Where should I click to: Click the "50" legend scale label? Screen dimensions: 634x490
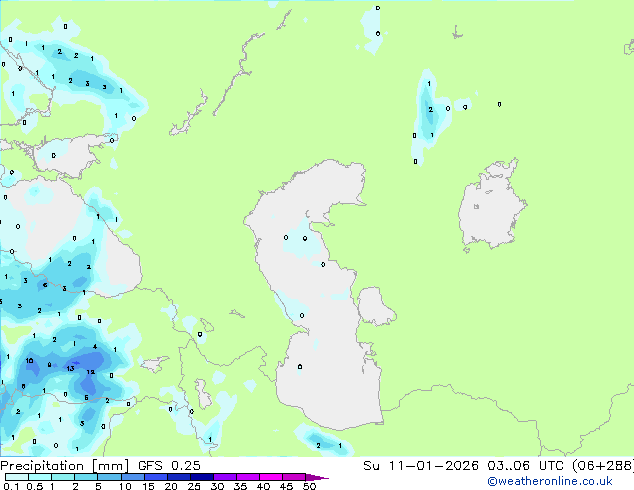[x=310, y=486]
